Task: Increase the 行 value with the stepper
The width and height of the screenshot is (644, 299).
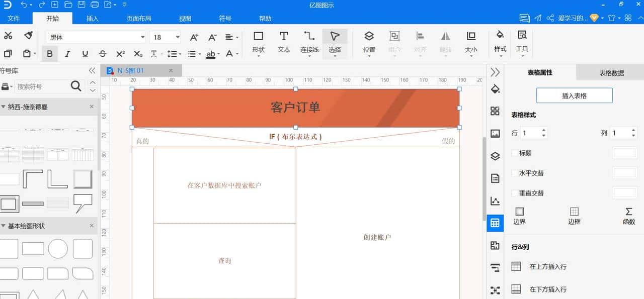Action: pos(544,130)
